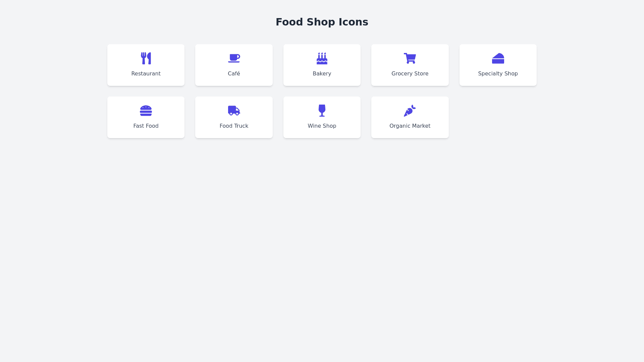Open the Fast Food card
The height and width of the screenshot is (362, 644).
[146, 117]
